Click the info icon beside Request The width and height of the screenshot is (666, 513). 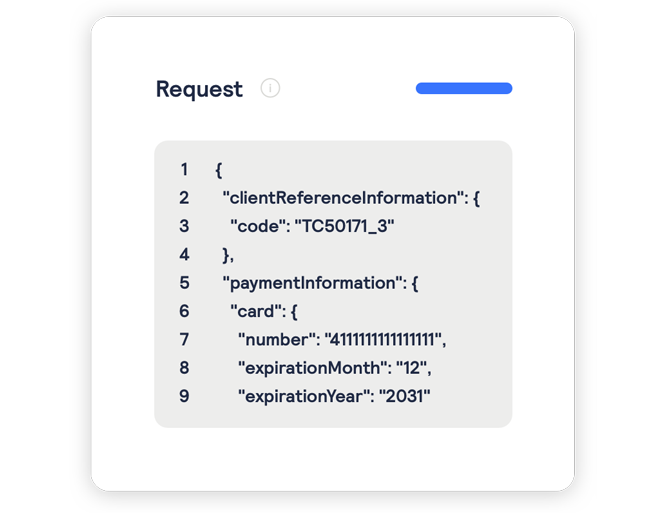[270, 88]
